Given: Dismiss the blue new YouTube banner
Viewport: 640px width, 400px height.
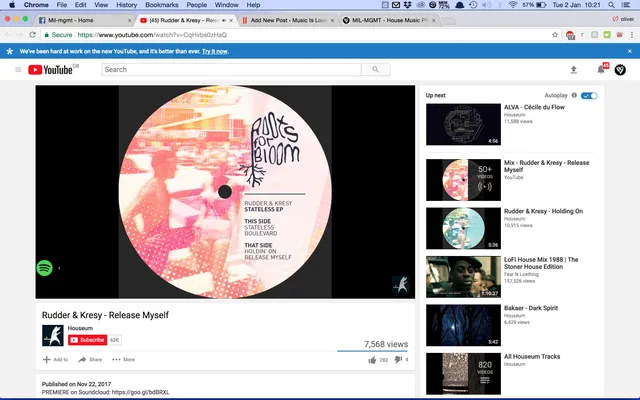Looking at the screenshot, I should click(630, 51).
